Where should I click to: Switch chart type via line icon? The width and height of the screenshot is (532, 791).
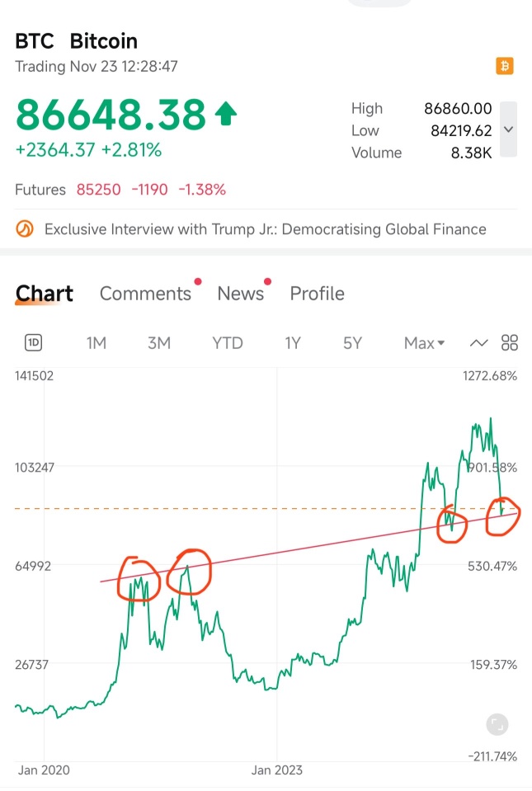[478, 344]
